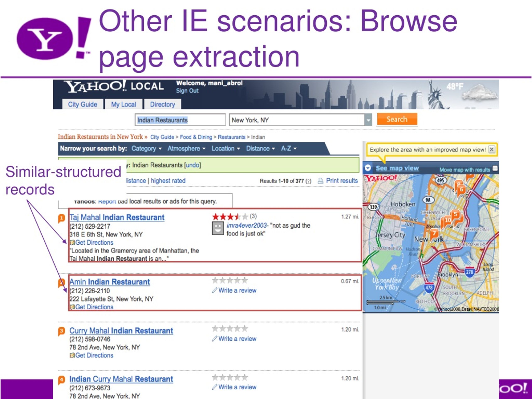Viewport: 532px width, 399px height.
Task: Open Indian Curry Mahal Restaurant listing
Action: tap(121, 379)
